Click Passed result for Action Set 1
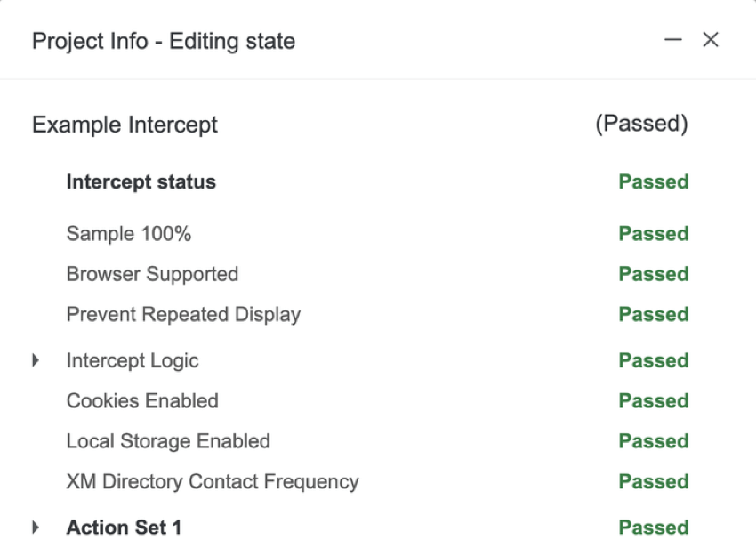Image resolution: width=756 pixels, height=556 pixels. click(654, 528)
